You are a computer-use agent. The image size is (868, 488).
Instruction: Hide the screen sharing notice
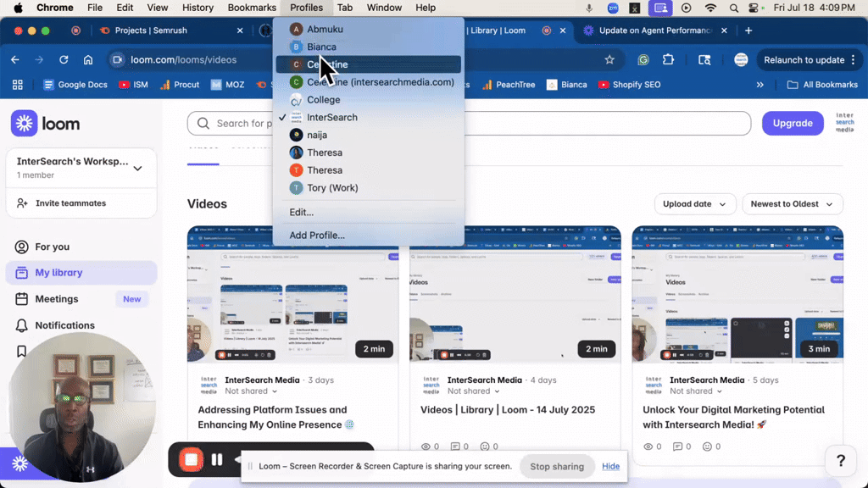coord(610,467)
